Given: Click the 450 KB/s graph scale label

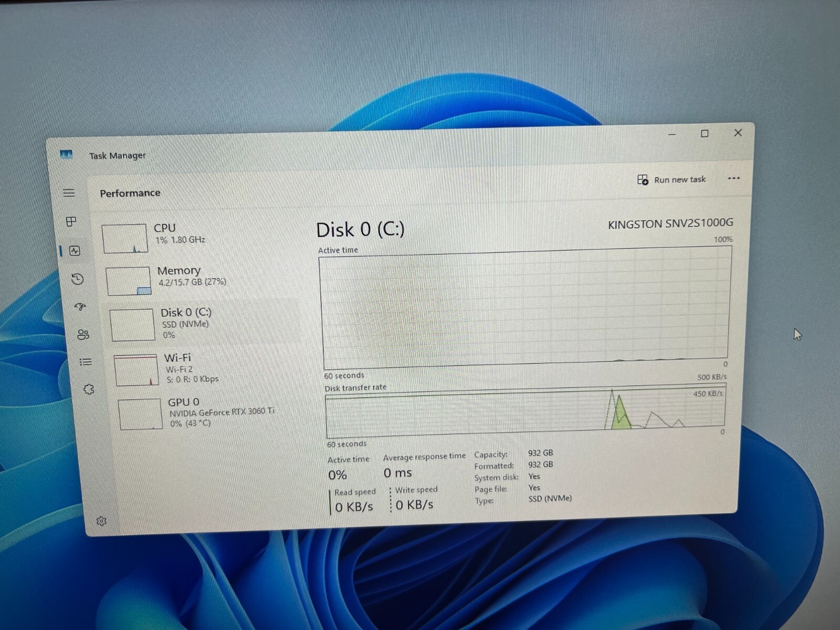Looking at the screenshot, I should (x=708, y=393).
